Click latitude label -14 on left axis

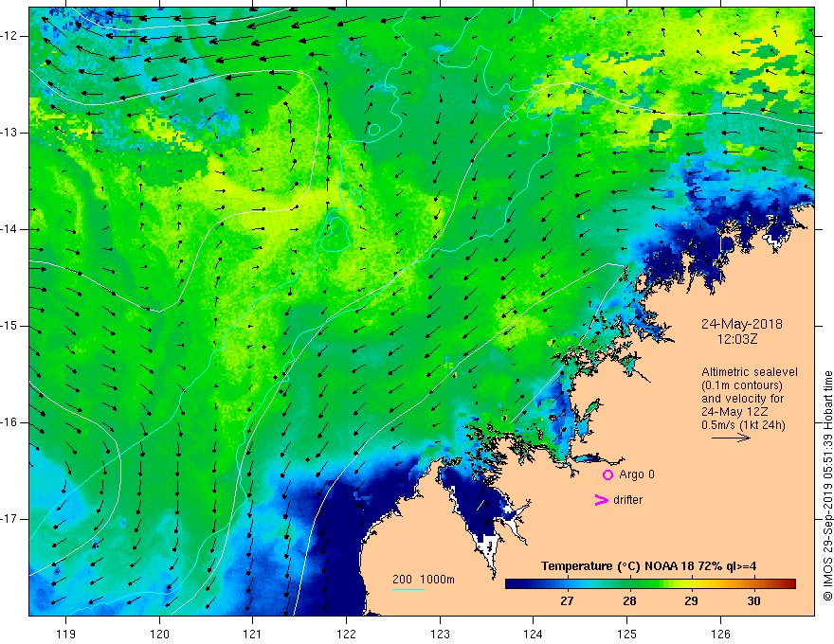tap(10, 229)
